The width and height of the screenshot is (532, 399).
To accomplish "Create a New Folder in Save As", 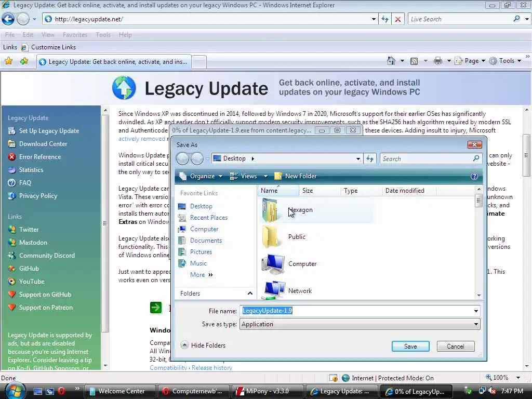I will 296,176.
